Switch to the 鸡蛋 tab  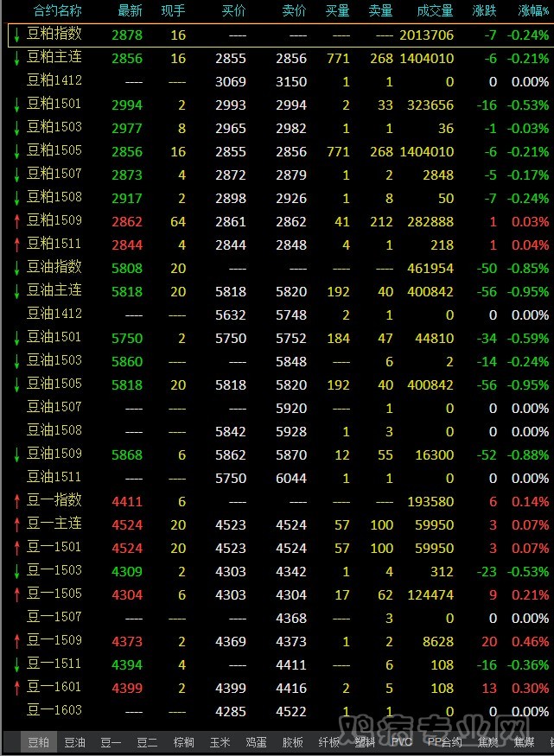tap(256, 742)
